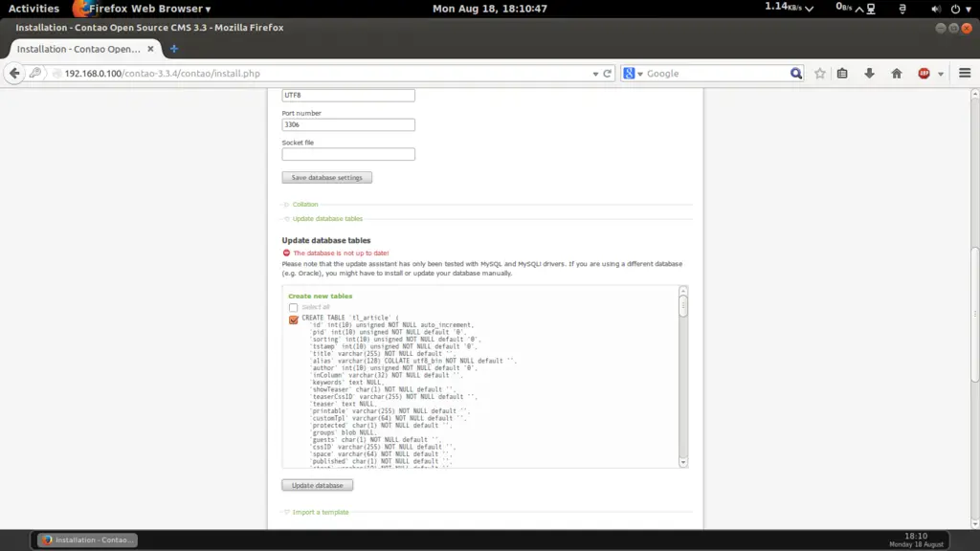Tick the Select all checkbox
Screen dimensions: 980x551
[x=293, y=307]
